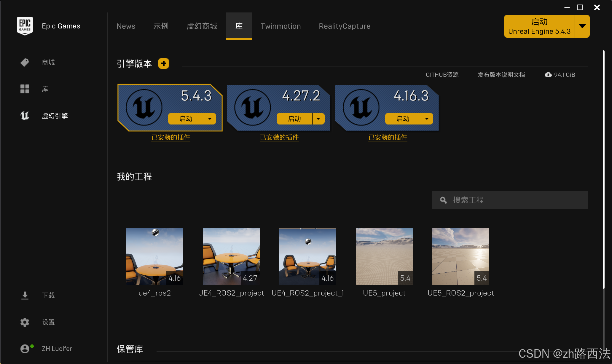Launch Unreal Engine 5.4.3 from top button
Viewport: 612px width, 364px height.
(539, 26)
